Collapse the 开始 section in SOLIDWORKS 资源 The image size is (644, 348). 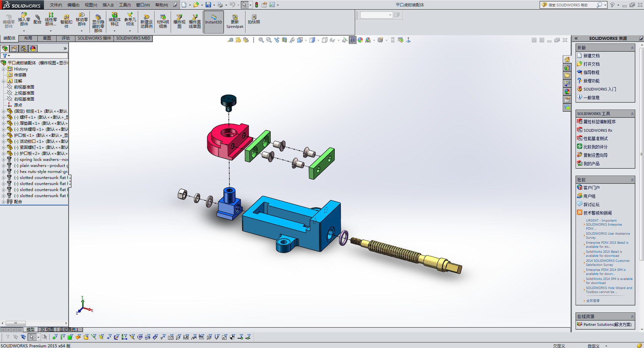coord(632,48)
